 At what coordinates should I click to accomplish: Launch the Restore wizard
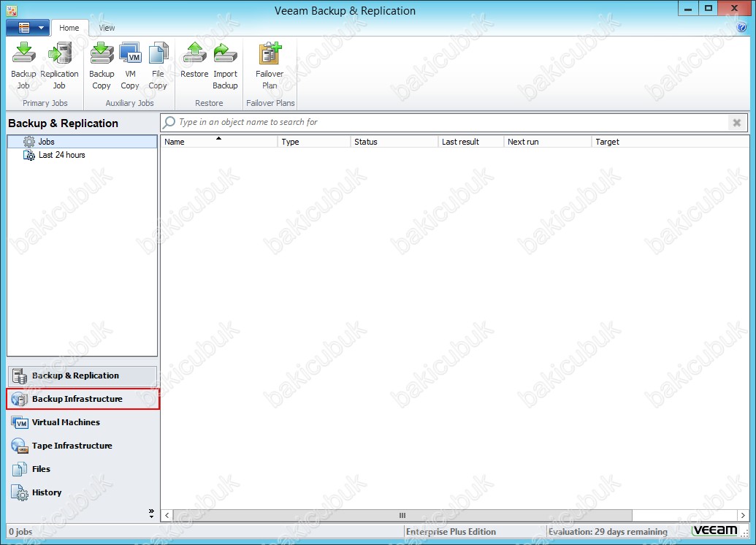(x=194, y=61)
